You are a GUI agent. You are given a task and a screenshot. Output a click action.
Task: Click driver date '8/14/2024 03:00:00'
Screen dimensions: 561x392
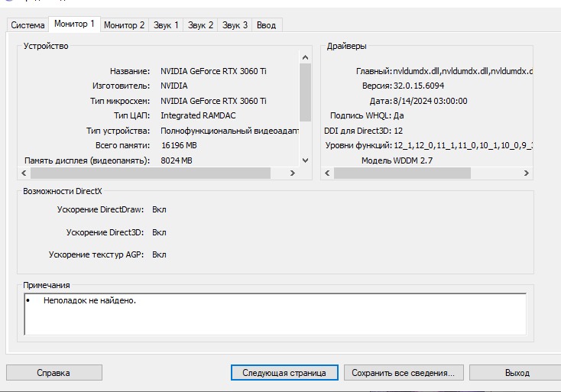430,101
